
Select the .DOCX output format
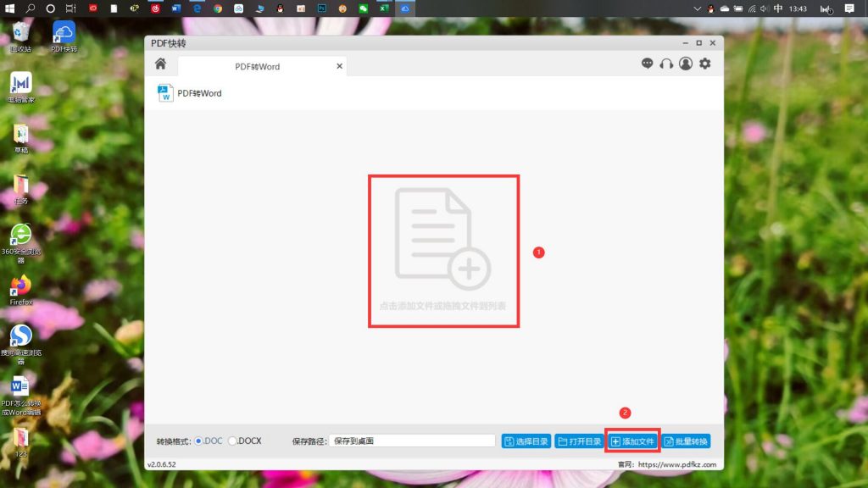245,441
